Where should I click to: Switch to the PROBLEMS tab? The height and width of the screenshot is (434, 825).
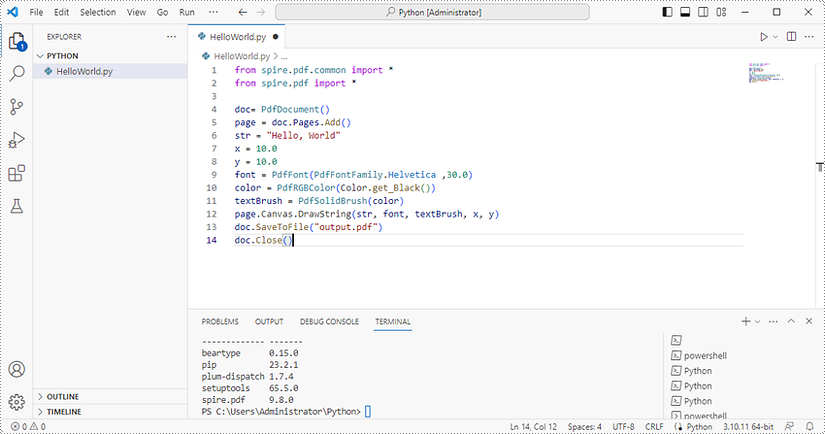220,321
